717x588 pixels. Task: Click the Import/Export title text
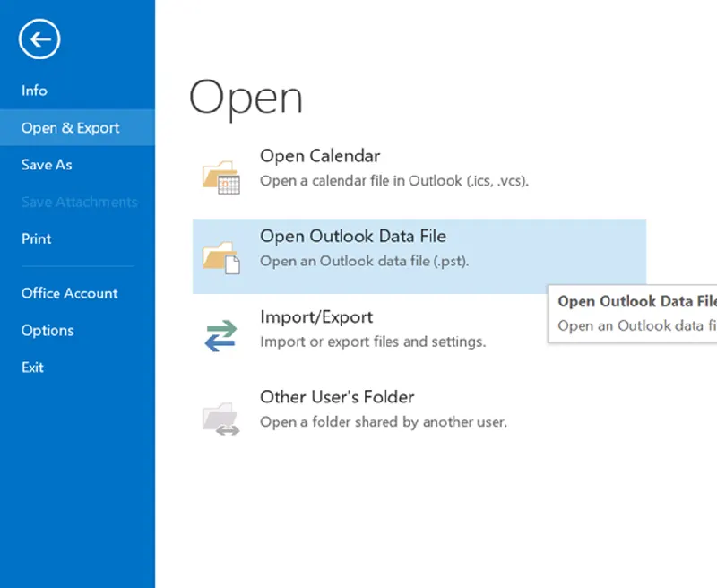[x=315, y=317]
